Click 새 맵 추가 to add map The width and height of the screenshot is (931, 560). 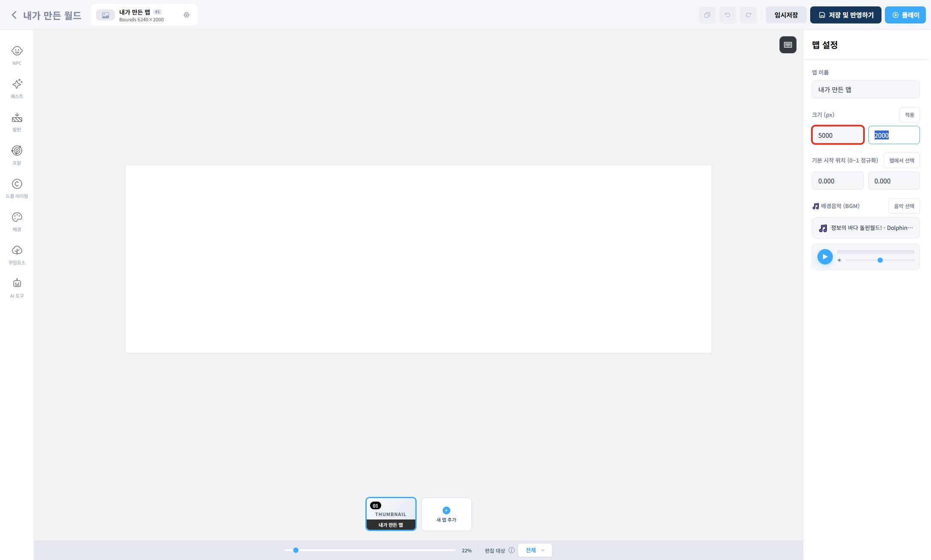446,514
